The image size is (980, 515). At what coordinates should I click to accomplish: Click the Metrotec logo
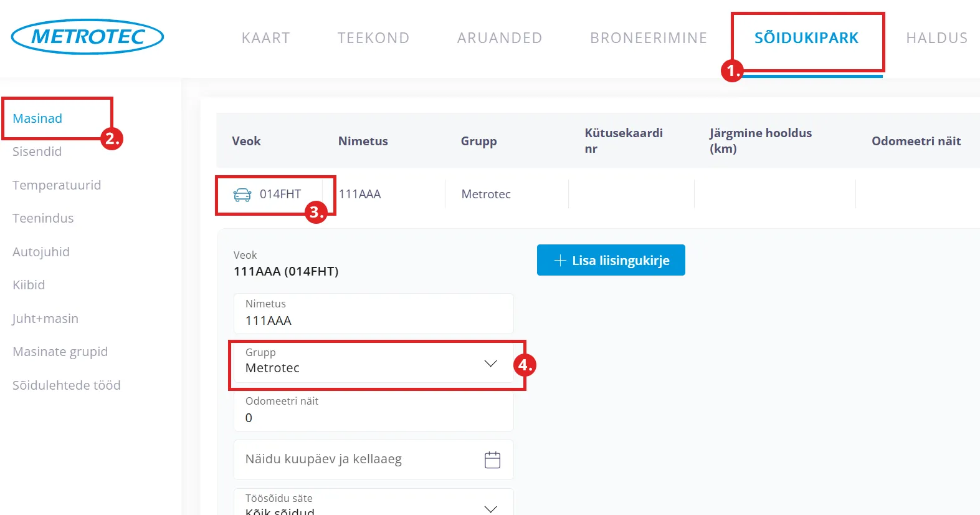[87, 37]
